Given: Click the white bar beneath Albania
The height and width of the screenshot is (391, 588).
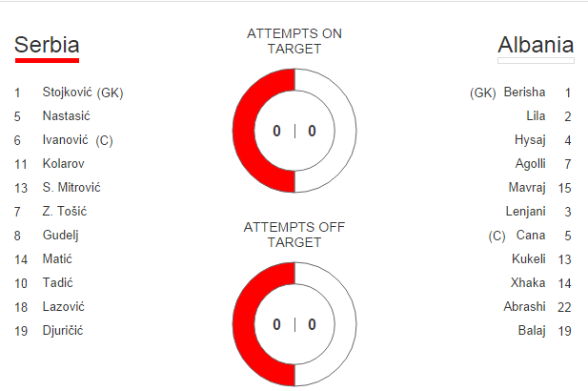Looking at the screenshot, I should click(536, 60).
